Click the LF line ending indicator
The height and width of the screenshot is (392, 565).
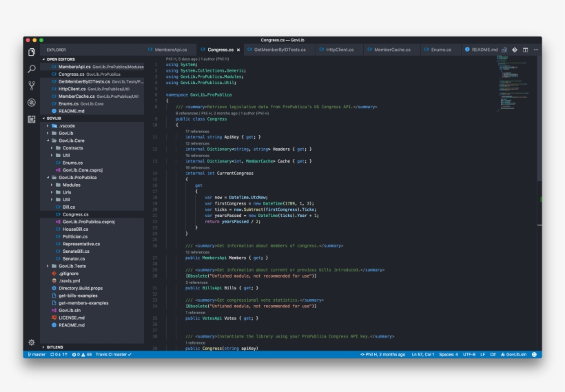click(482, 355)
